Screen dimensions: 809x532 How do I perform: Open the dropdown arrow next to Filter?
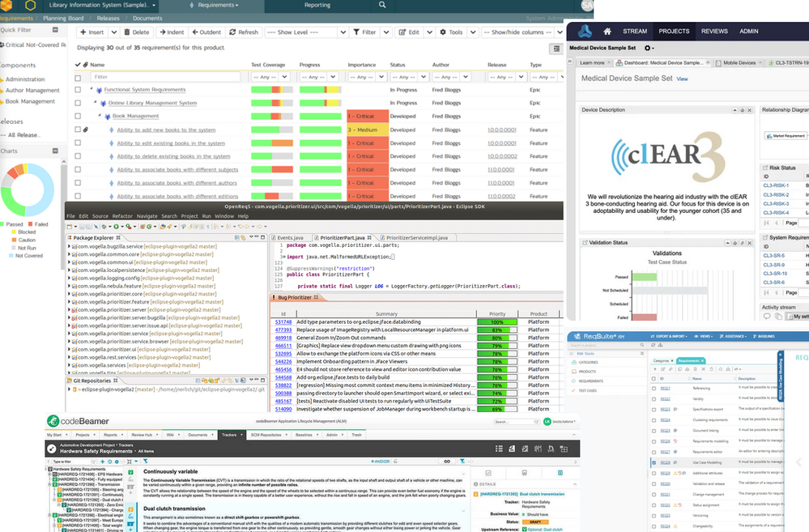[x=386, y=32]
